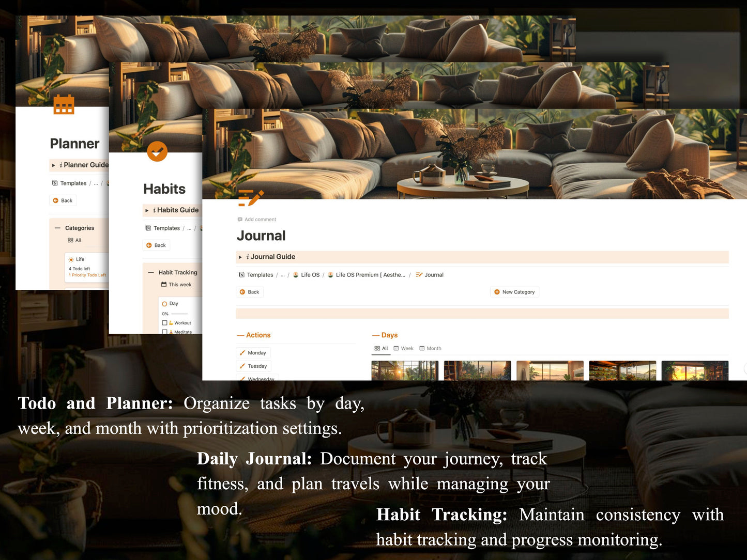Screen dimensions: 747x560
Task: Expand the ellipsis in the Habits breadcrumb
Action: pos(189,228)
